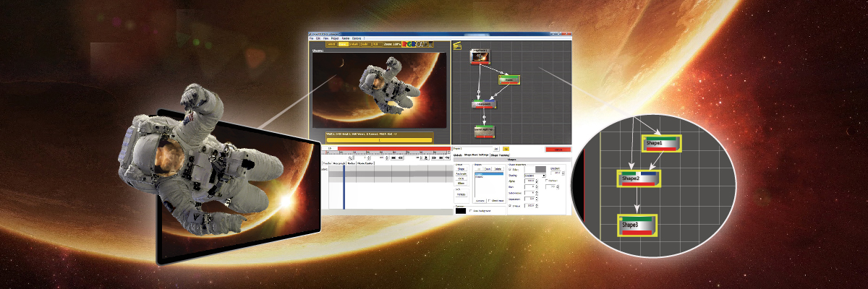The image size is (868, 289).
Task: Click the Ellipse create button
Action: click(x=461, y=184)
